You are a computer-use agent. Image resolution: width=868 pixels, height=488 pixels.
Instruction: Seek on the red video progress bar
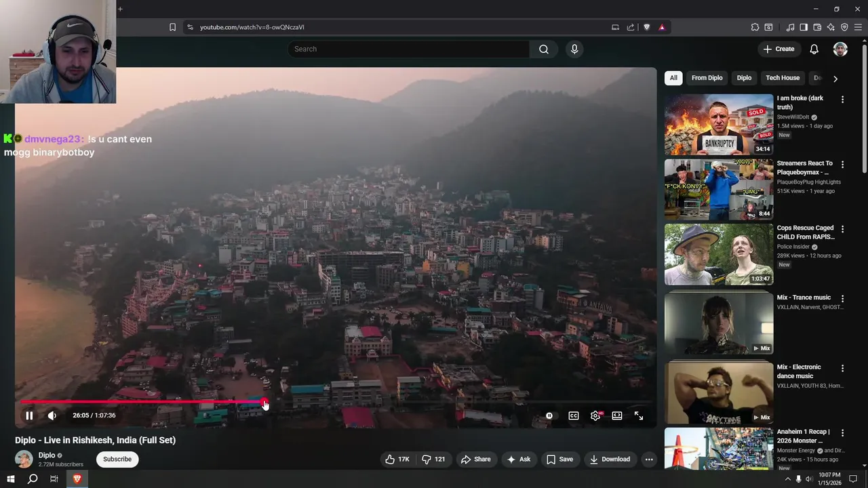pyautogui.click(x=336, y=402)
